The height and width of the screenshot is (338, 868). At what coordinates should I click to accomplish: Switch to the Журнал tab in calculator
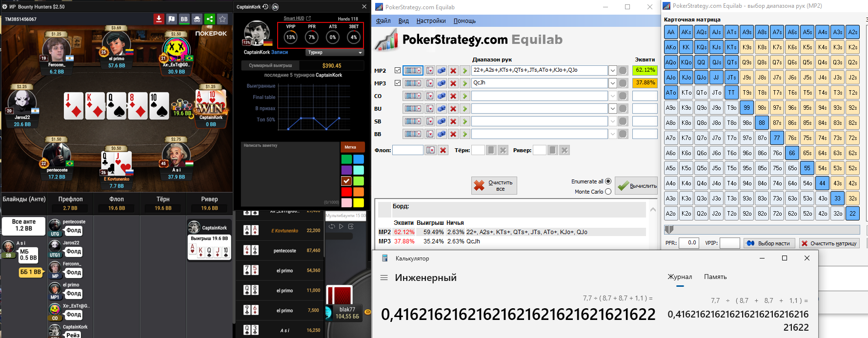[x=680, y=277]
